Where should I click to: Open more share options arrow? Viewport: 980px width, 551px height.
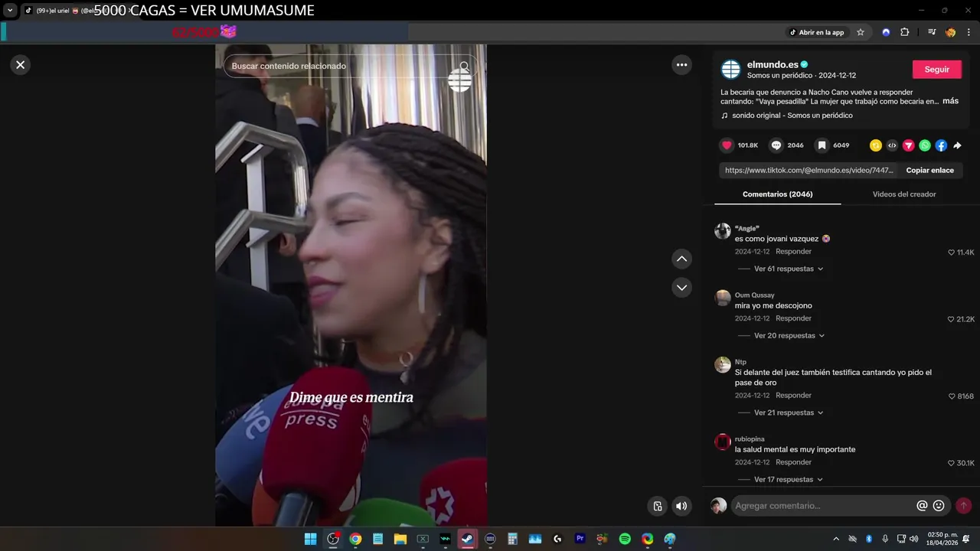(957, 145)
